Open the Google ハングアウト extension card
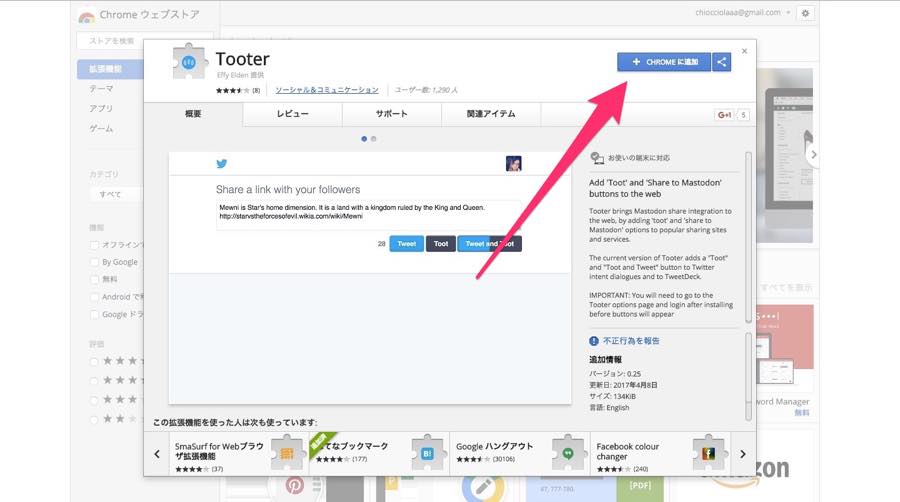The image size is (900, 502). click(520, 454)
